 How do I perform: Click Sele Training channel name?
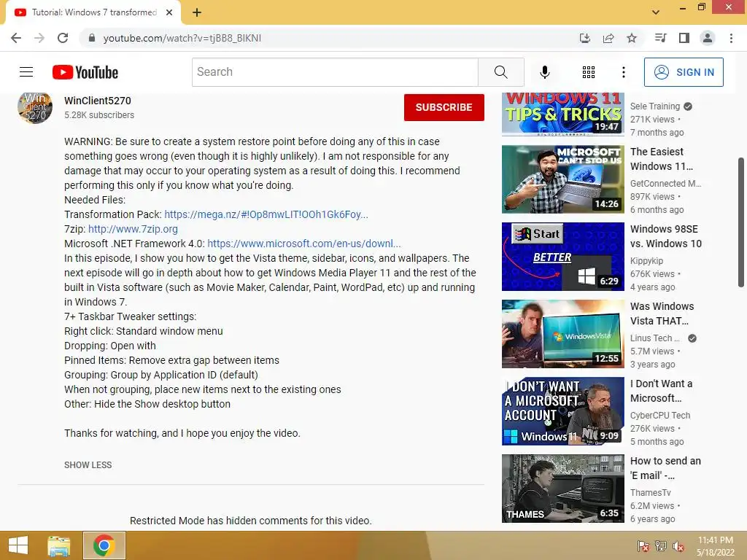[655, 106]
